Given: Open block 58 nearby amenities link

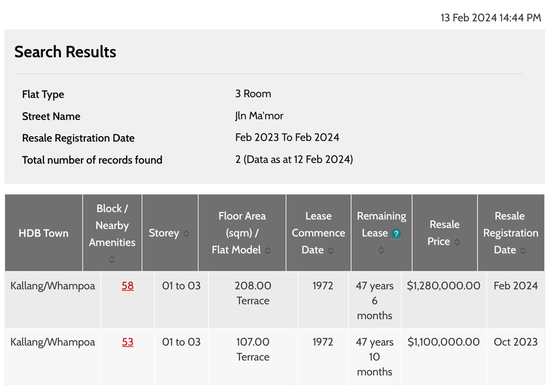Looking at the screenshot, I should point(127,286).
